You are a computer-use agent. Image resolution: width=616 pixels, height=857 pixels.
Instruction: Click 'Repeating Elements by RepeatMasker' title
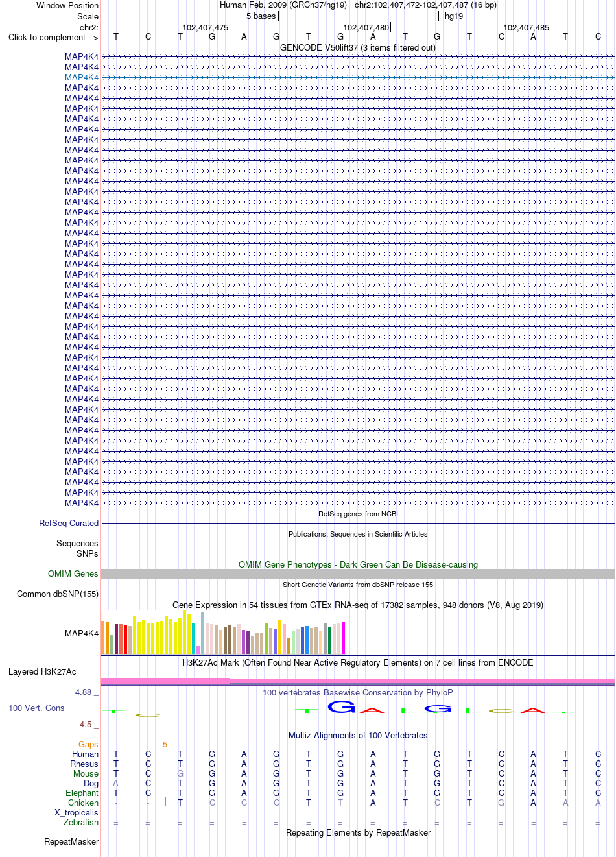(358, 832)
